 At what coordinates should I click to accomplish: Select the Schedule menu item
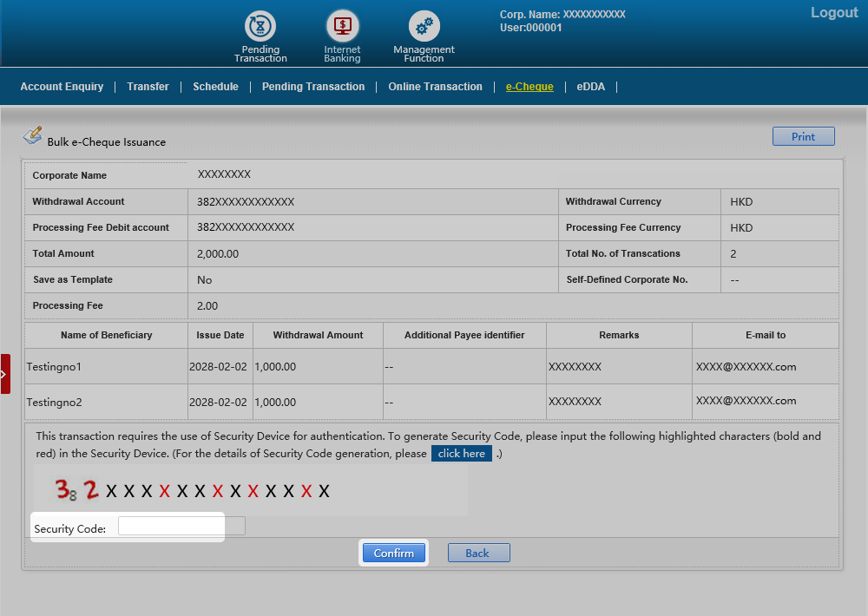coord(215,87)
